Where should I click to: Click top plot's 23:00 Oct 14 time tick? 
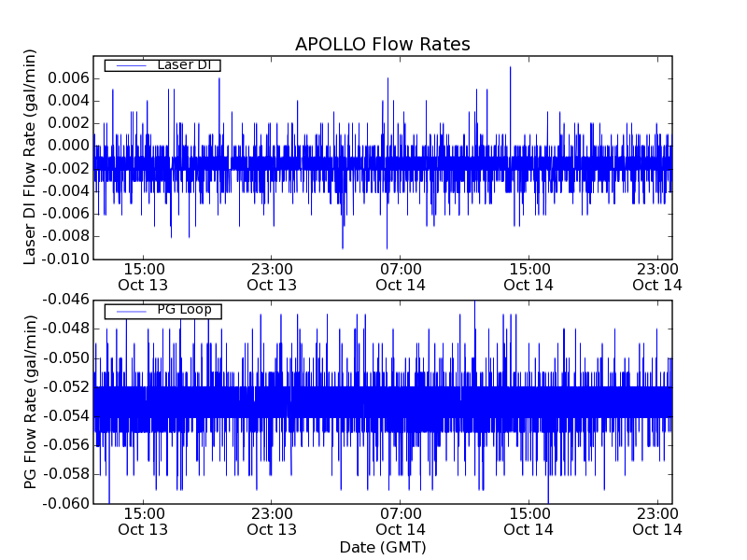657,276
